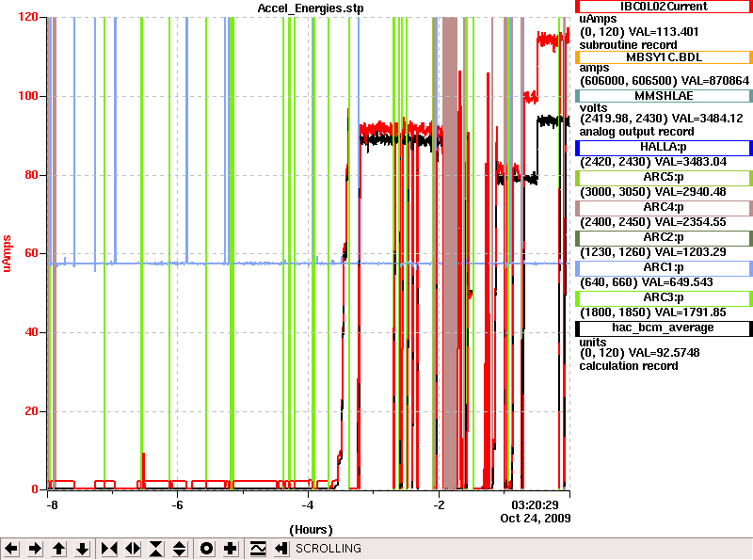The width and height of the screenshot is (753, 560).
Task: Zoom out horizontally with the outward-triangles icon
Action: [133, 549]
